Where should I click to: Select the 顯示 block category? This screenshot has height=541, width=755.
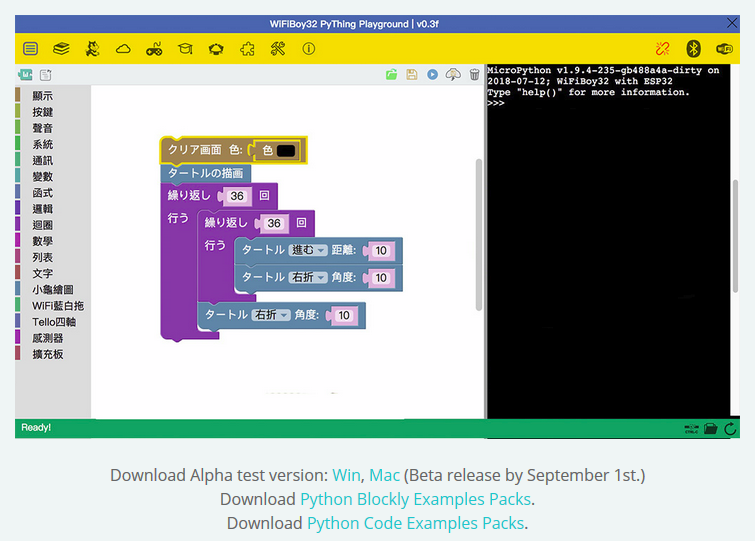point(43,96)
